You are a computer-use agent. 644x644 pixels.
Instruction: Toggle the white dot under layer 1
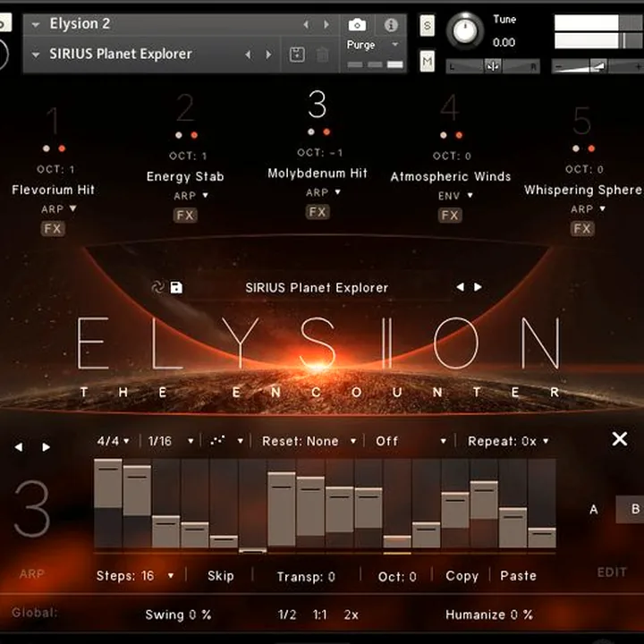46,148
